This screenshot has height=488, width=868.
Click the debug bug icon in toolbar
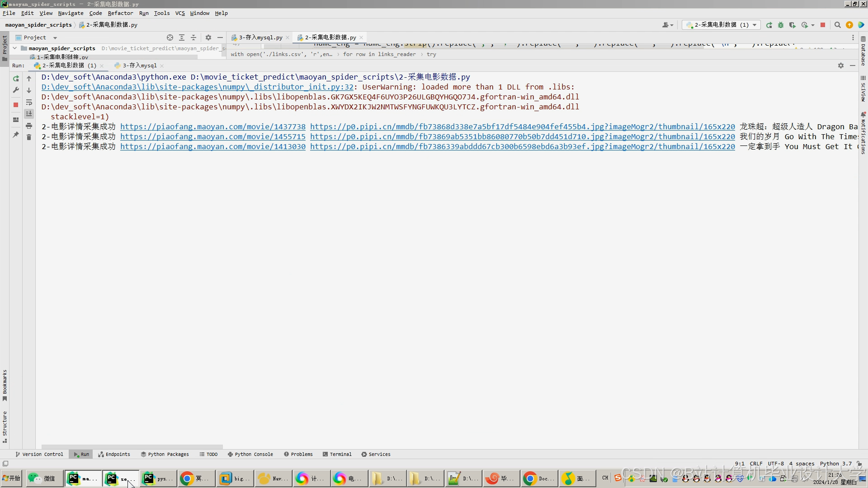point(781,25)
